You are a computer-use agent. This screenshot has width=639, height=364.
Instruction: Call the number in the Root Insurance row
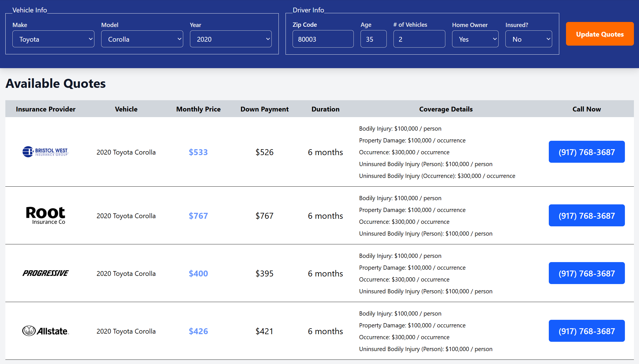(x=587, y=216)
